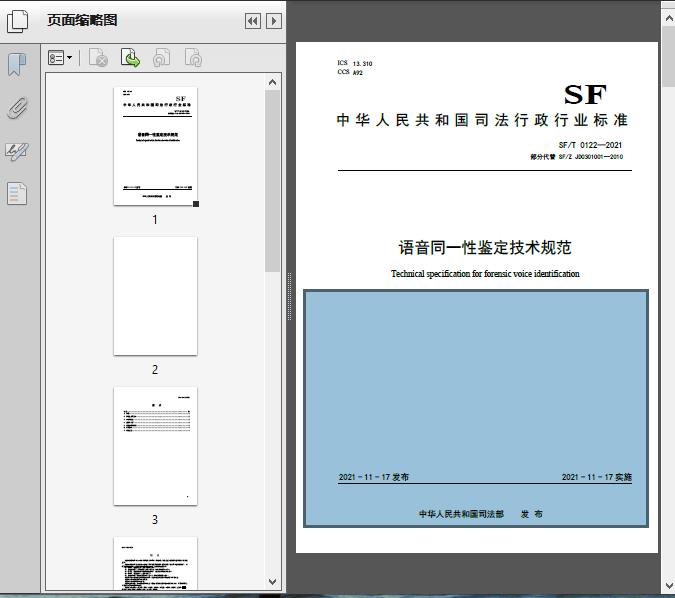Click thumbnail panel scroll down arrow
This screenshot has width=675, height=598.
272,582
